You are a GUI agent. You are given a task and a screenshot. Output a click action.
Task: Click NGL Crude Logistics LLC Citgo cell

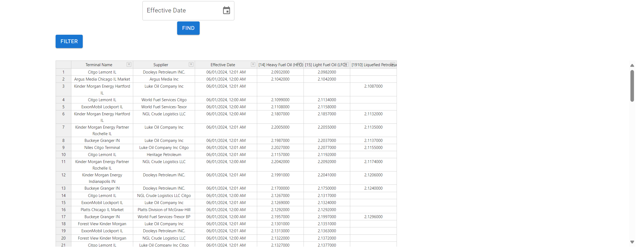[x=164, y=196]
